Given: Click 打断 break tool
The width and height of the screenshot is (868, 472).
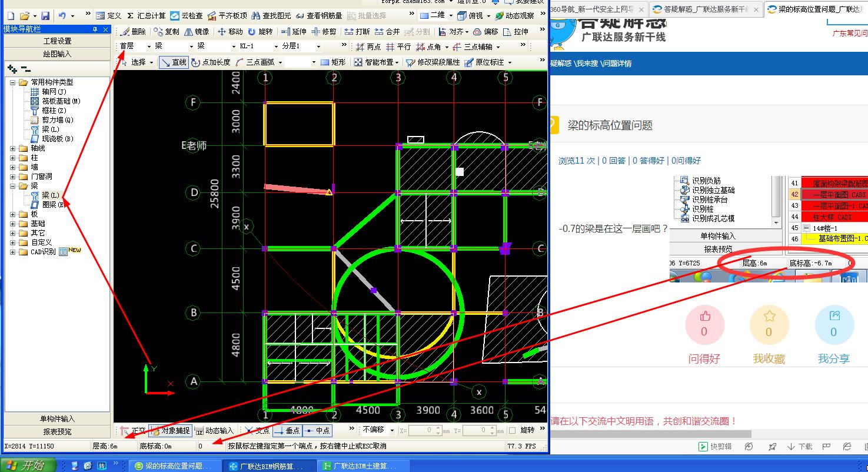Looking at the screenshot, I should coord(357,32).
